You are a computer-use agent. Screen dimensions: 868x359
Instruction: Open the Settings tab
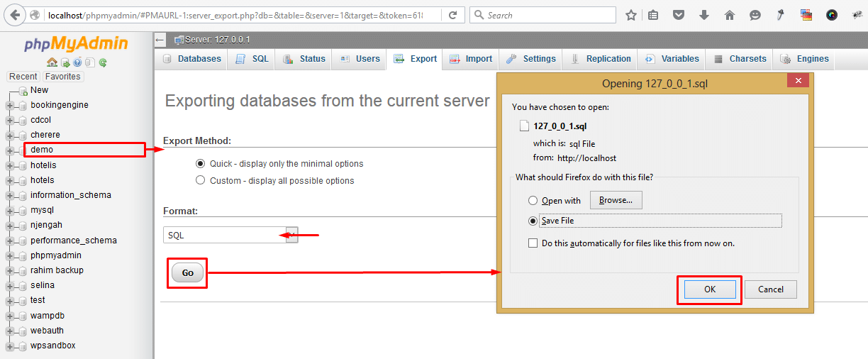530,59
